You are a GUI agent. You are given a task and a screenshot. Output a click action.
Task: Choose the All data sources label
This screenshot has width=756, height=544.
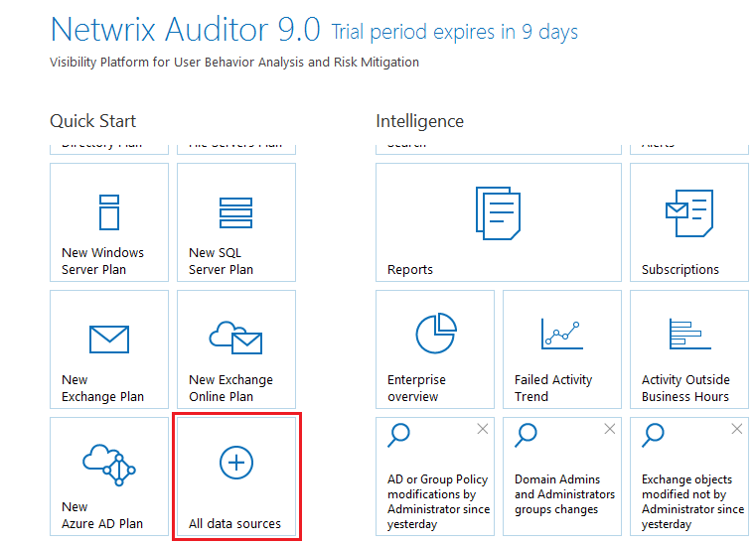click(x=234, y=524)
